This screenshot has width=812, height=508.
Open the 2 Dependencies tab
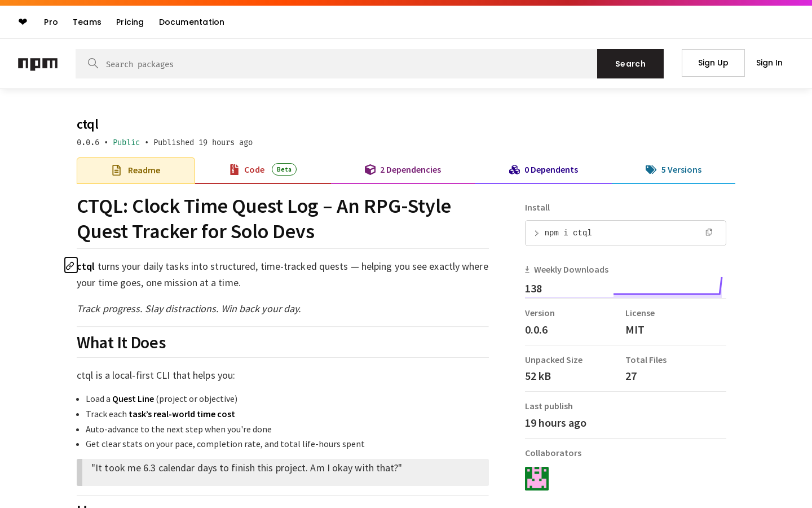click(403, 170)
